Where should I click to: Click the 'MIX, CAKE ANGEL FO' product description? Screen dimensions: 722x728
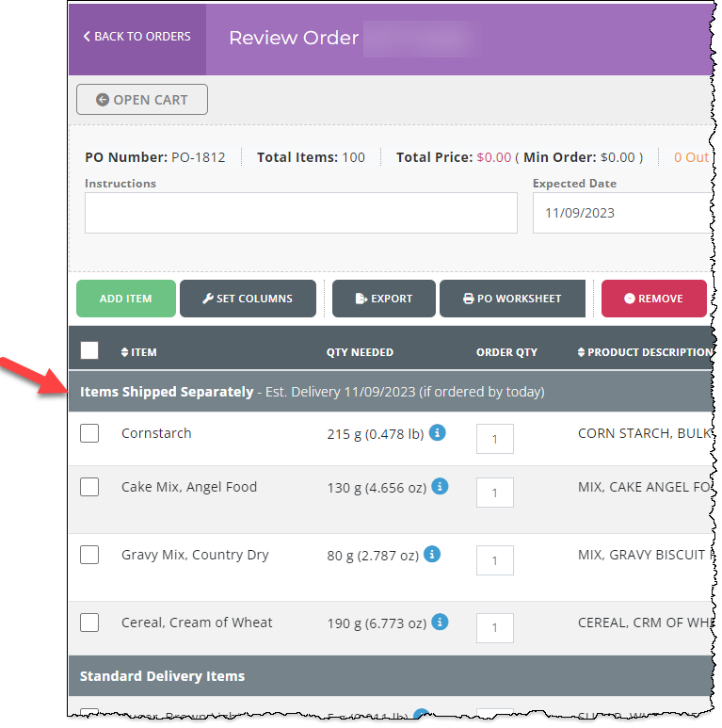point(644,487)
